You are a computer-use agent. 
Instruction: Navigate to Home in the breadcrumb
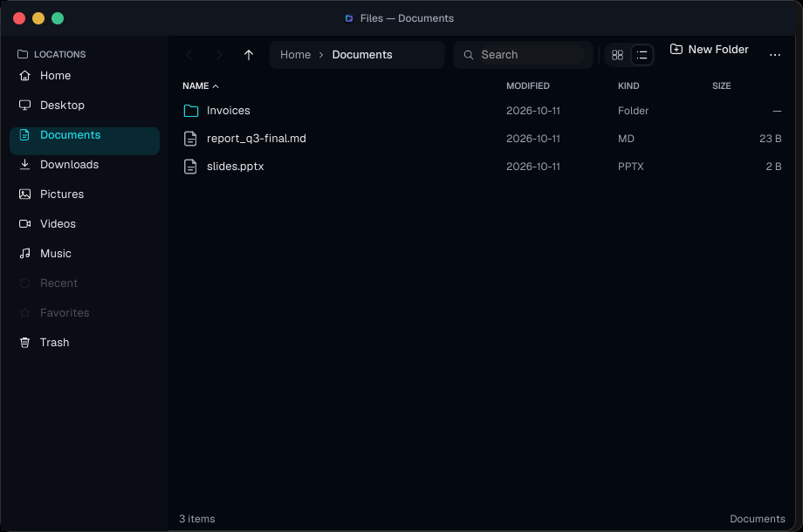(x=295, y=55)
